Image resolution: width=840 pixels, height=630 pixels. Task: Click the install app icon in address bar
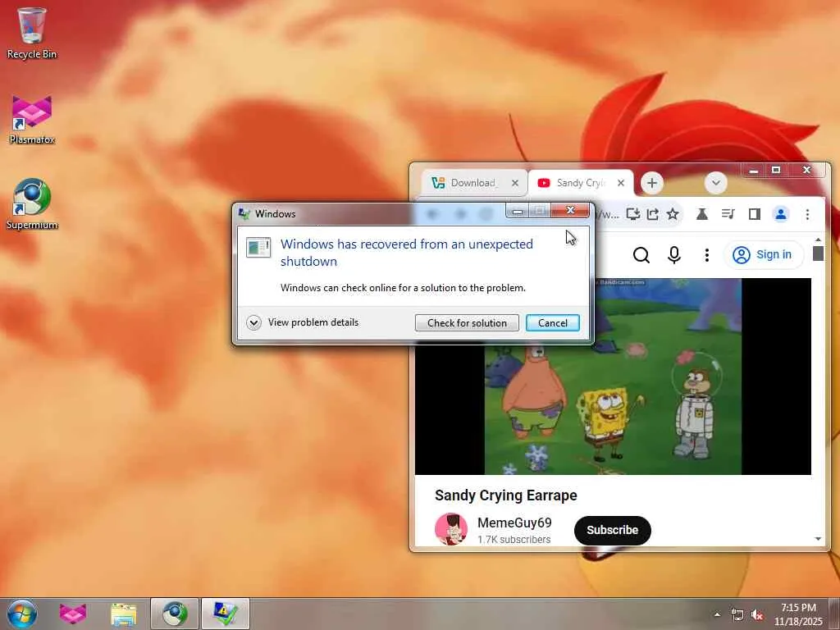(x=632, y=214)
